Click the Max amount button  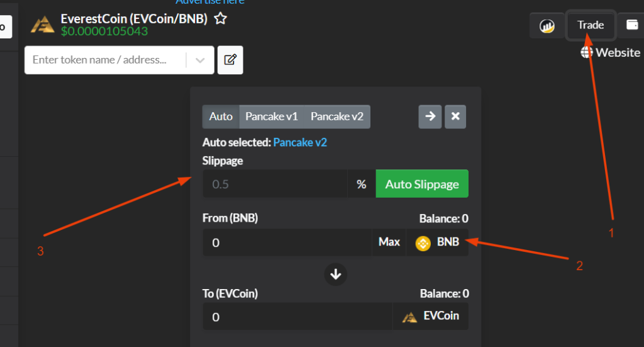pyautogui.click(x=389, y=242)
